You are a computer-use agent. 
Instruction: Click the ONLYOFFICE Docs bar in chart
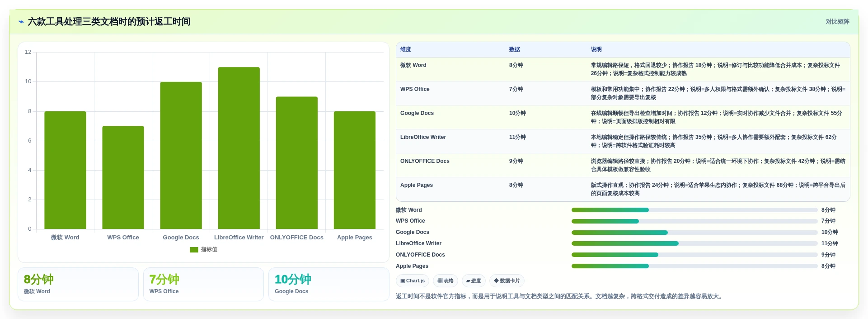coord(296,163)
